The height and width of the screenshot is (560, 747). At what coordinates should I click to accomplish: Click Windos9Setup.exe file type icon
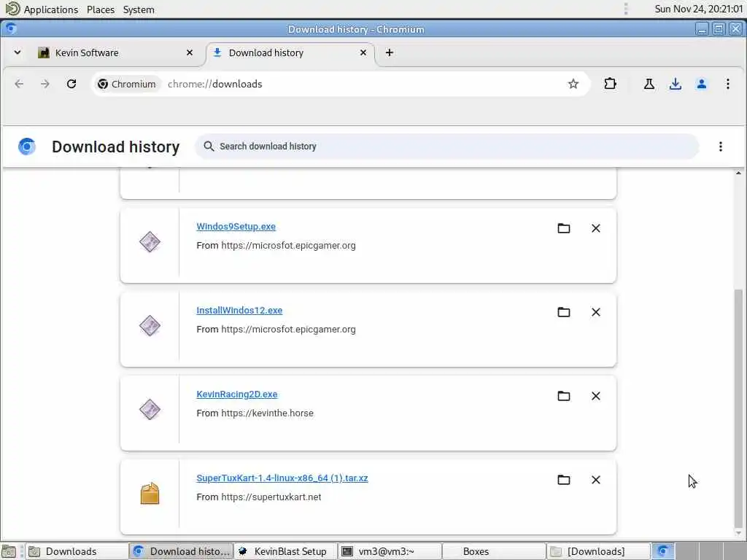click(150, 242)
